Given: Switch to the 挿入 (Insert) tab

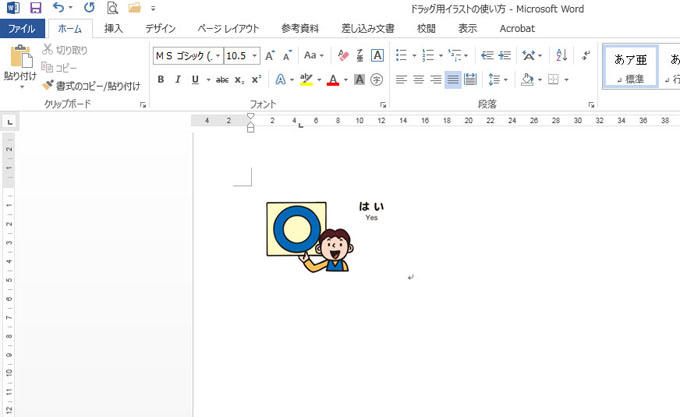Looking at the screenshot, I should click(113, 29).
